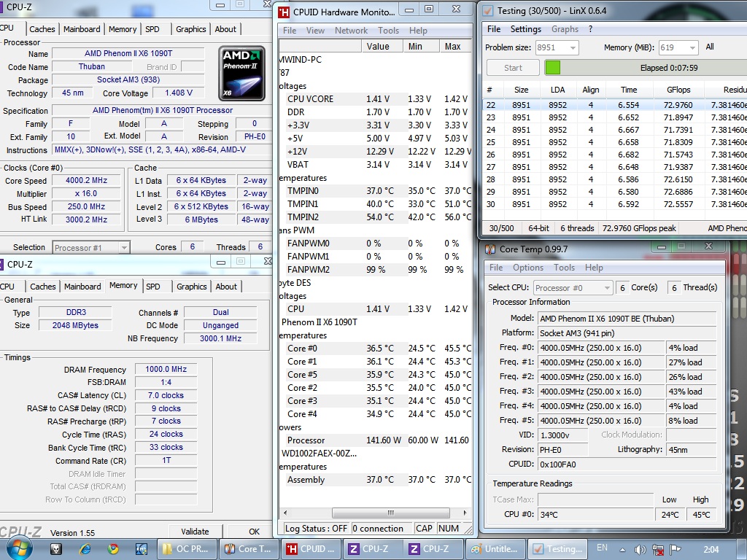
Task: Switch to the Mainboard tab in CPU-Z
Action: pos(82,29)
